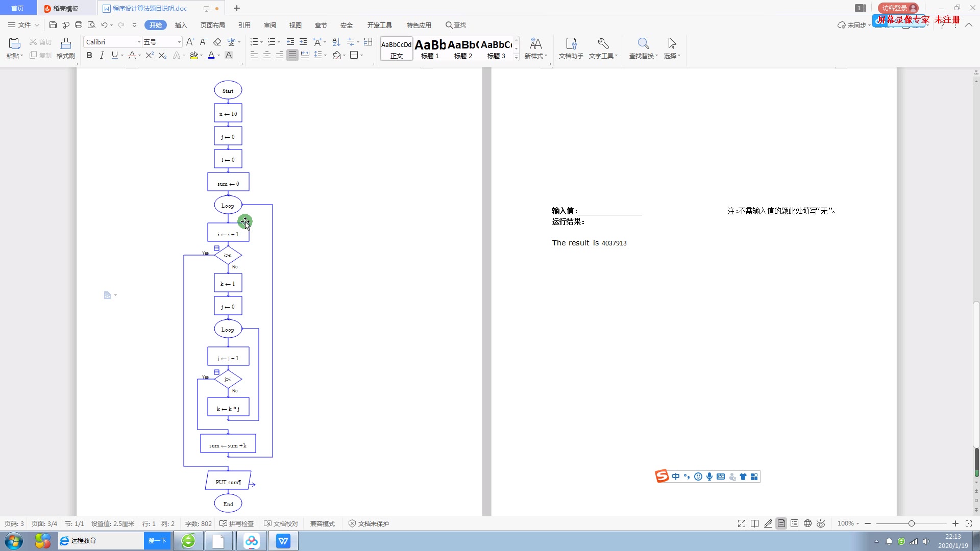Toggle justify paragraph alignment
Viewport: 980px width, 551px height.
click(x=292, y=55)
